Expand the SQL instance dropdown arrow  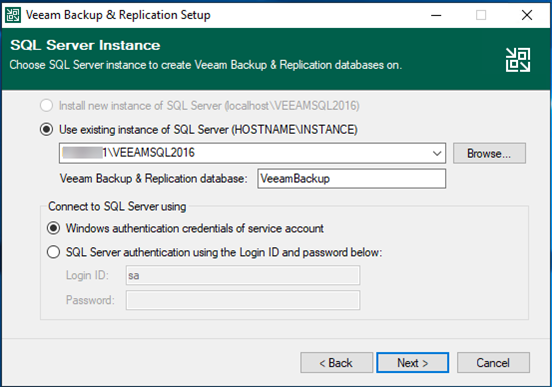tap(437, 153)
